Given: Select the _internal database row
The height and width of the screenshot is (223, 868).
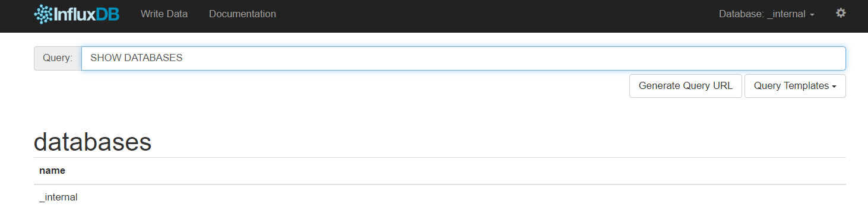Looking at the screenshot, I should pos(440,197).
